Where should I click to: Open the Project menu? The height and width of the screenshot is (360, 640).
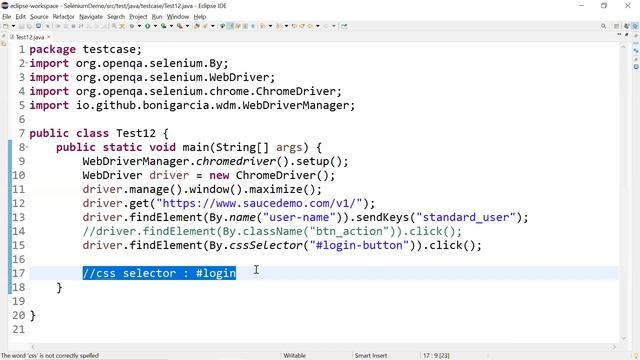coord(138,17)
